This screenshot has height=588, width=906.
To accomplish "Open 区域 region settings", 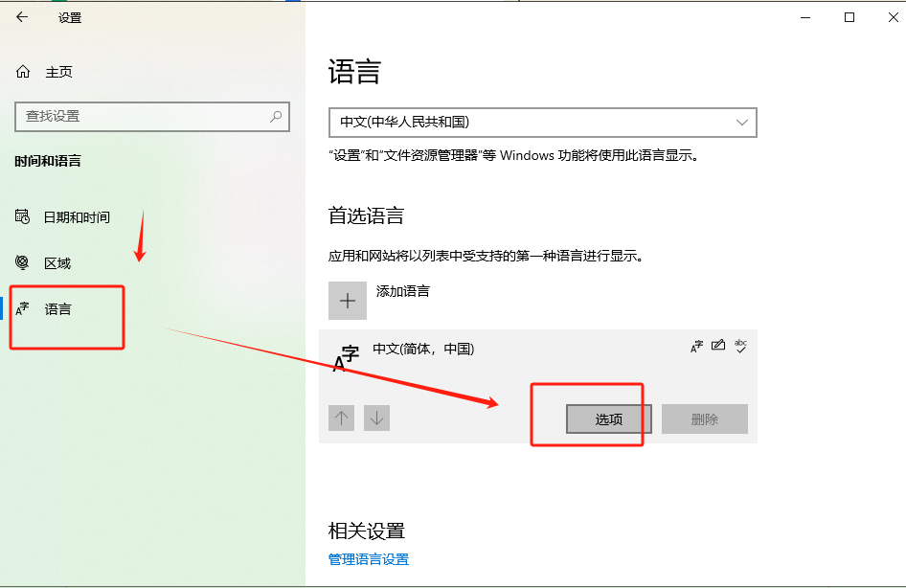I will [x=57, y=263].
